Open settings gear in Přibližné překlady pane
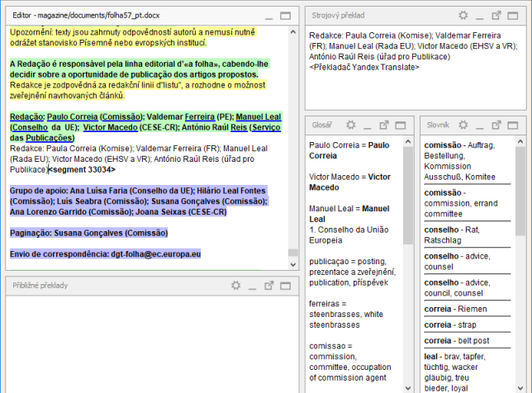 click(x=235, y=286)
